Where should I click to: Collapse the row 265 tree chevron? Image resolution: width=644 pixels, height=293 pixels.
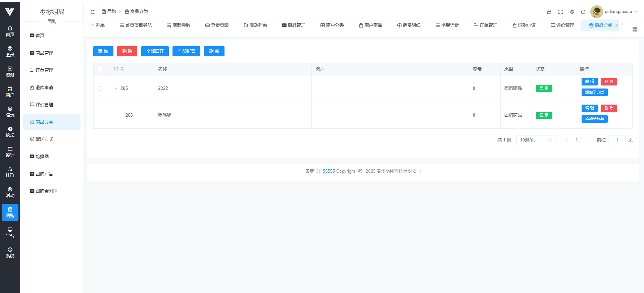(x=116, y=89)
